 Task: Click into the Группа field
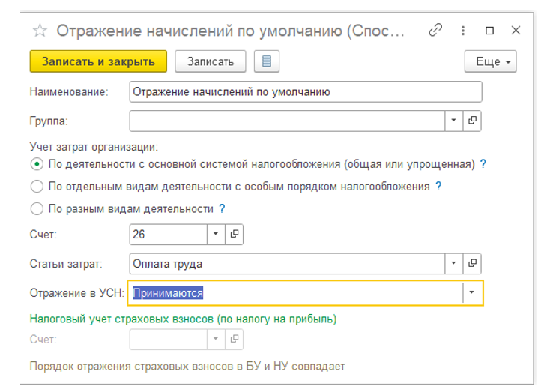pyautogui.click(x=287, y=121)
